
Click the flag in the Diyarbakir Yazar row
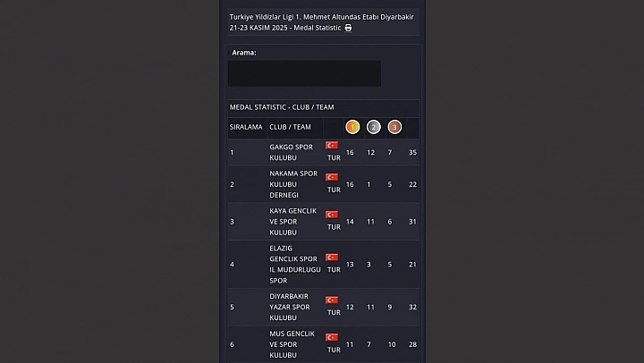pyautogui.click(x=332, y=300)
